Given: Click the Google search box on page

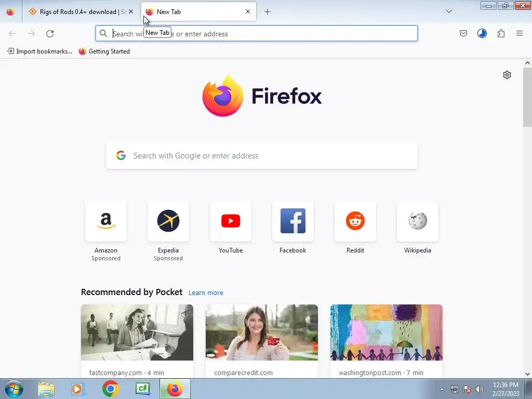Looking at the screenshot, I should click(262, 156).
